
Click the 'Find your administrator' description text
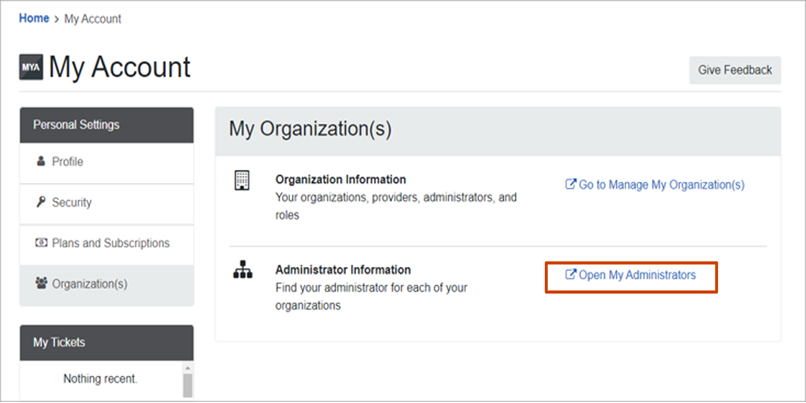click(x=371, y=296)
